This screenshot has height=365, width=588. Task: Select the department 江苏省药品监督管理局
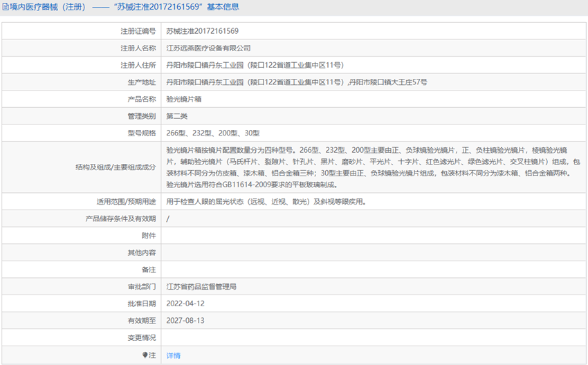click(201, 287)
